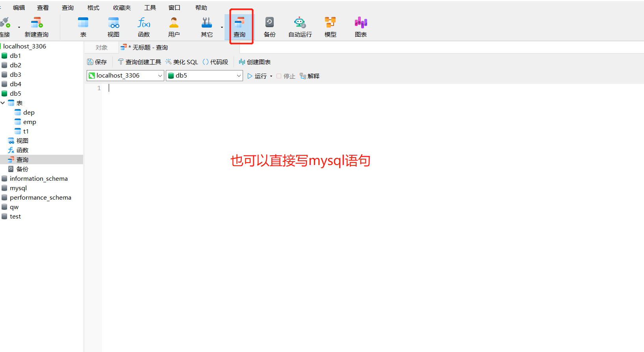The width and height of the screenshot is (644, 352).
Task: Create a chart with 创建图表
Action: pyautogui.click(x=255, y=62)
